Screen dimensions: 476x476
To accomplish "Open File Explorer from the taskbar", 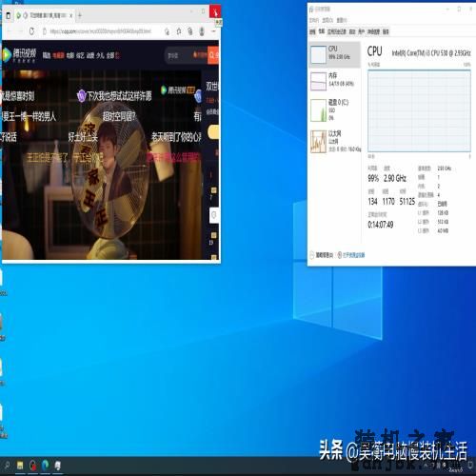I will (x=20, y=466).
